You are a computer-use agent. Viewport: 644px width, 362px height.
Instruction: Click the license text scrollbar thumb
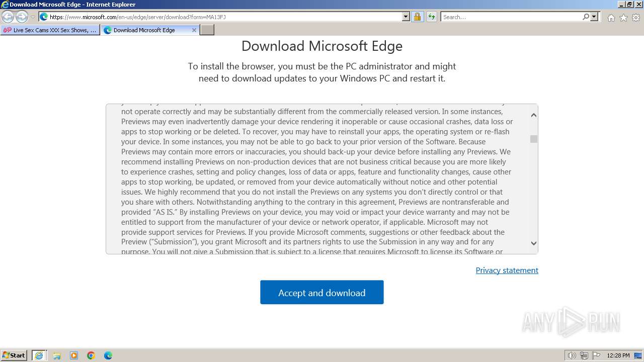[534, 139]
